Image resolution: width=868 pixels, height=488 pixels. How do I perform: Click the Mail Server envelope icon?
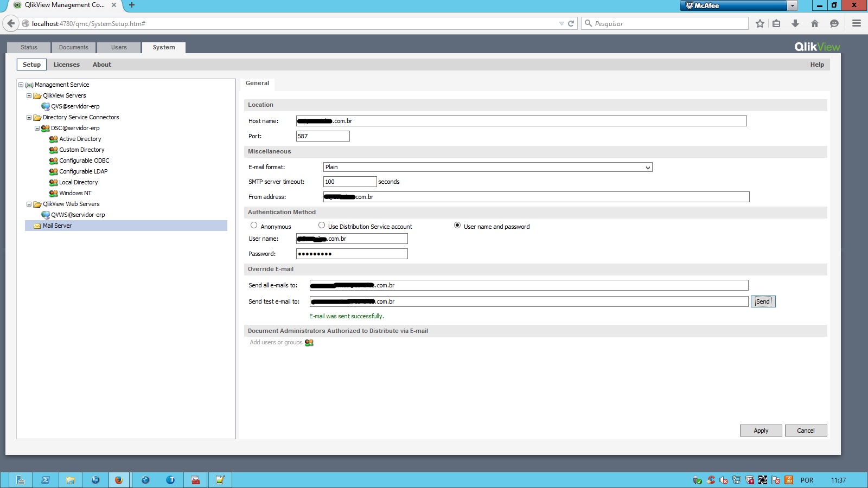pyautogui.click(x=37, y=226)
